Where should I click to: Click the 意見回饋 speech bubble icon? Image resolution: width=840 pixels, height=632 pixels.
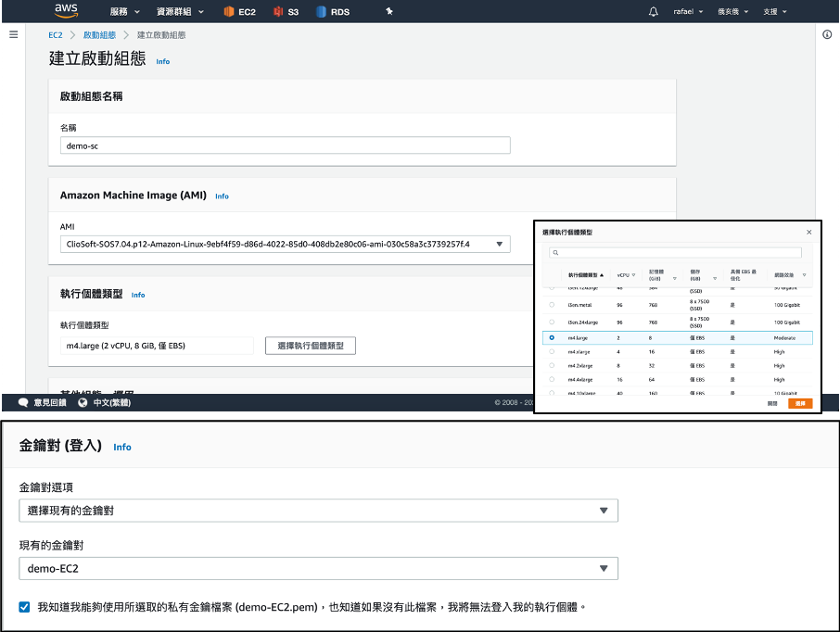coord(23,403)
